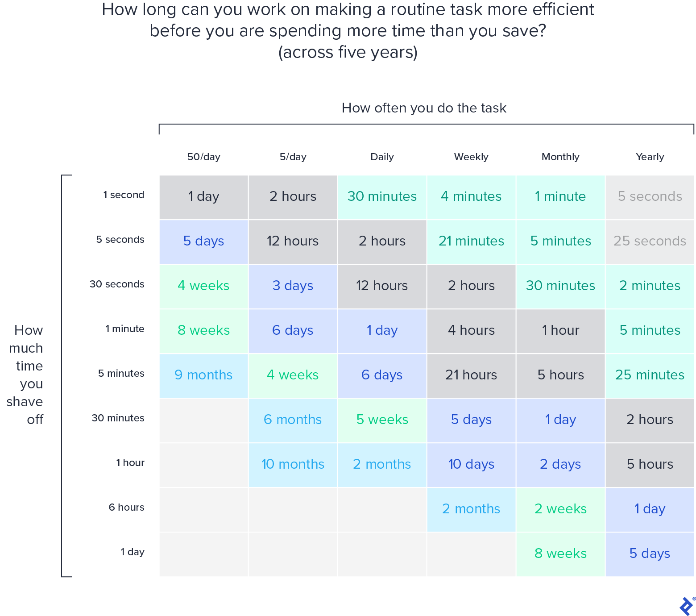Select the 10 days cell
Image resolution: width=696 pixels, height=616 pixels.
(x=471, y=464)
